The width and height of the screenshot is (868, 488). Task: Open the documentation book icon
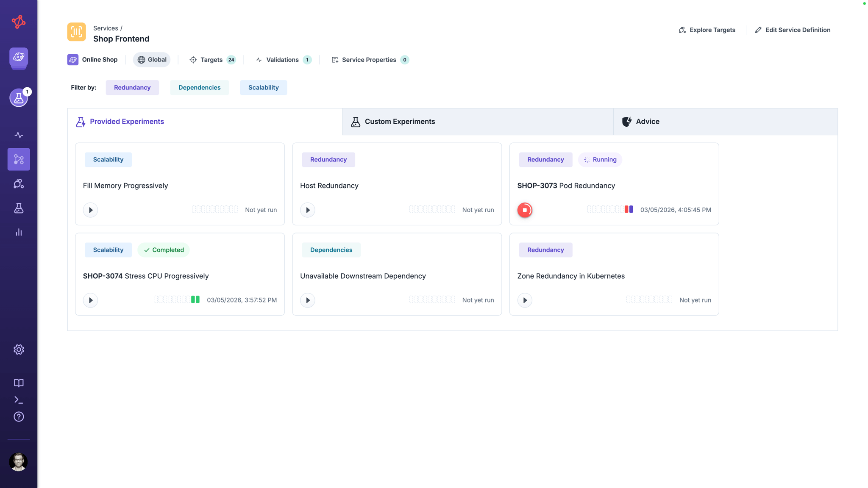[x=19, y=383]
